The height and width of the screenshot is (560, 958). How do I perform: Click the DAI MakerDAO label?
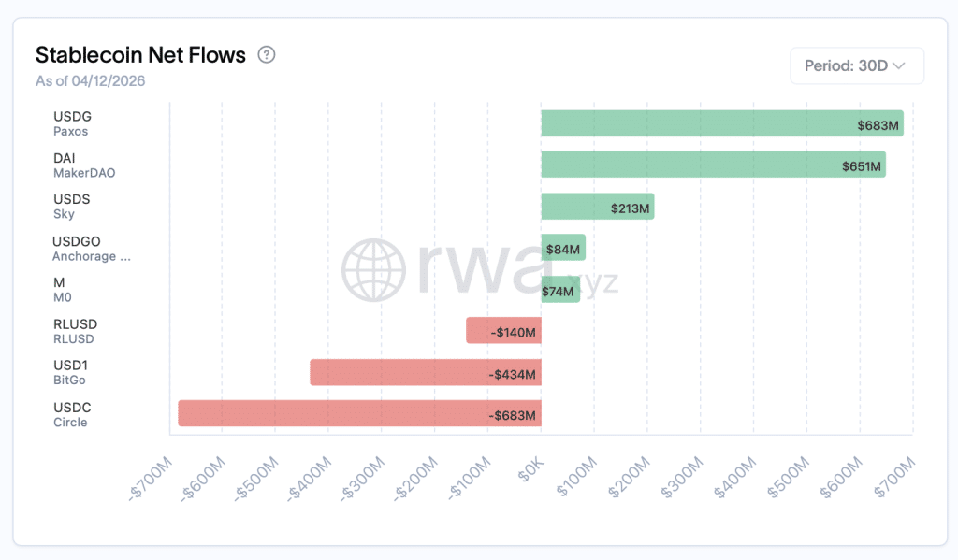[x=84, y=165]
